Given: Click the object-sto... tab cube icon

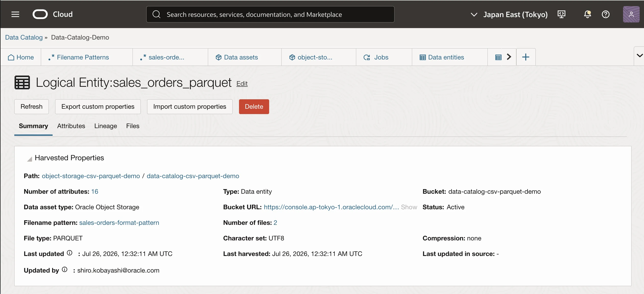Looking at the screenshot, I should point(292,57).
